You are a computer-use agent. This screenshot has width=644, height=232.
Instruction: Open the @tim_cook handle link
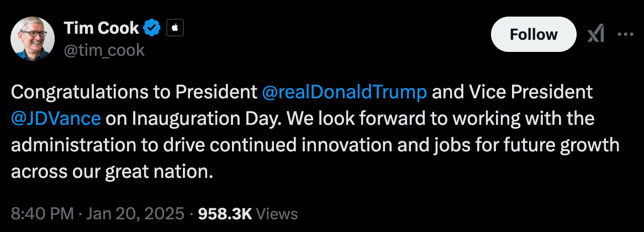coord(104,50)
